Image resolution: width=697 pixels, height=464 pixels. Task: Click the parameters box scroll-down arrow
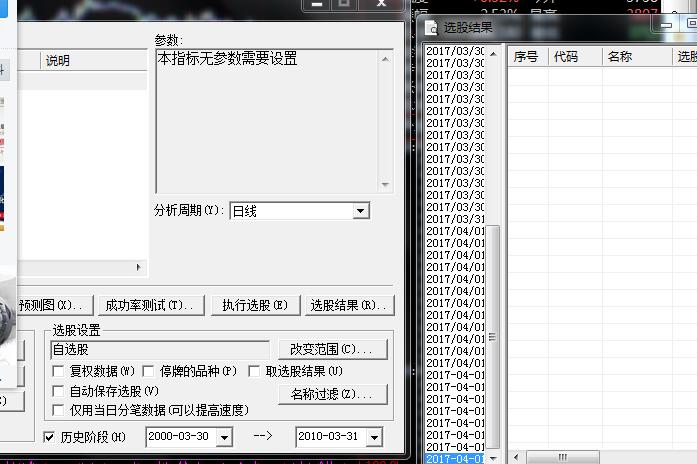click(384, 184)
